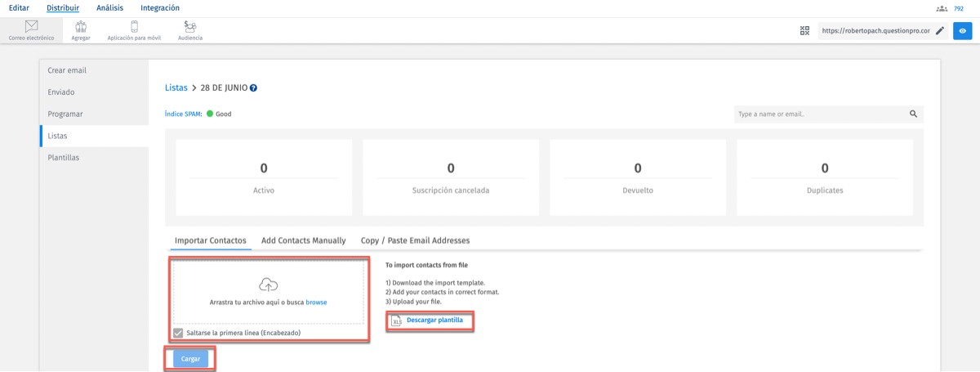Click the Descargar plantilla link
Viewport: 980px width, 372px height.
[x=434, y=320]
